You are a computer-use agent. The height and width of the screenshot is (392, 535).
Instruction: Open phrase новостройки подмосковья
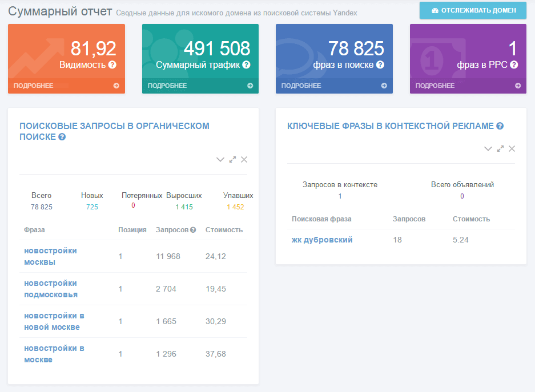click(50, 289)
